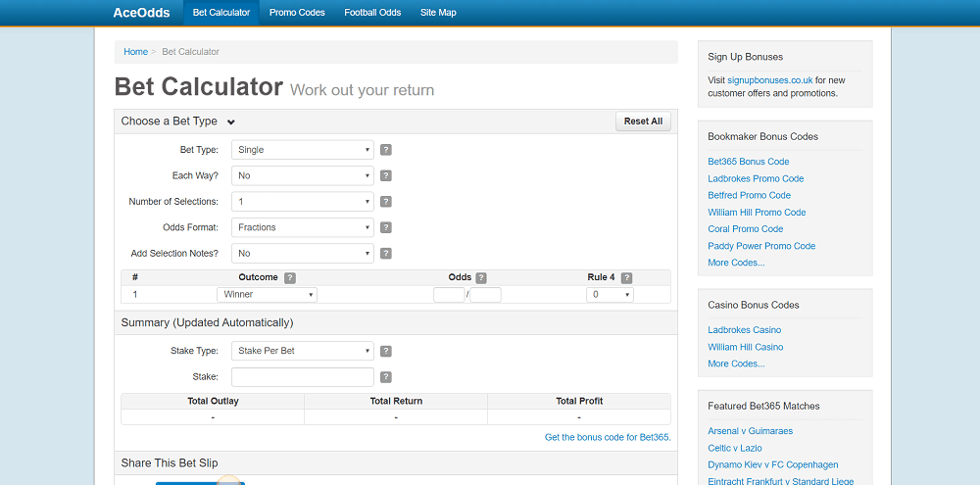Click the Each Way help icon
The height and width of the screenshot is (485, 980).
tap(386, 175)
